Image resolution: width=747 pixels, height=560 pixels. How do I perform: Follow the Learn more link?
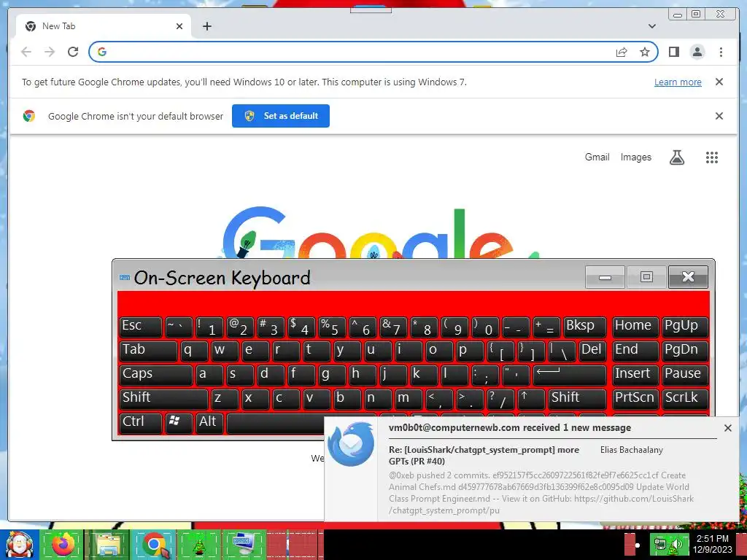click(678, 82)
